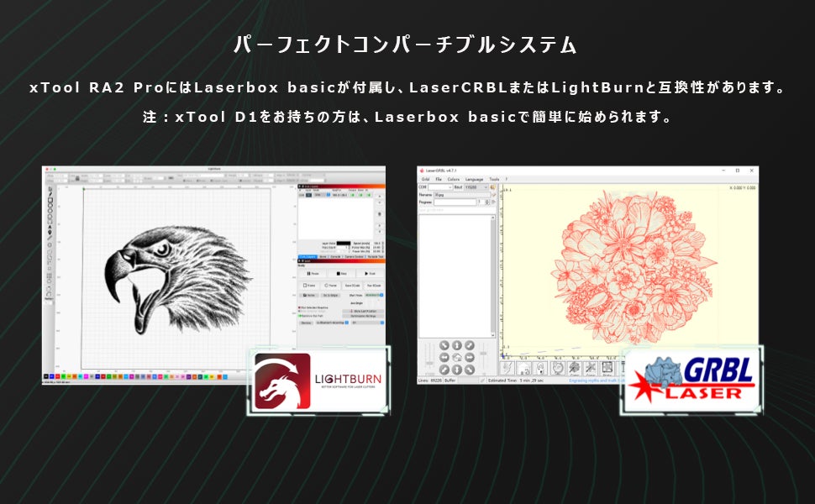Click the jog up arrow in LaserGRBL
815x504 pixels.
[456, 345]
